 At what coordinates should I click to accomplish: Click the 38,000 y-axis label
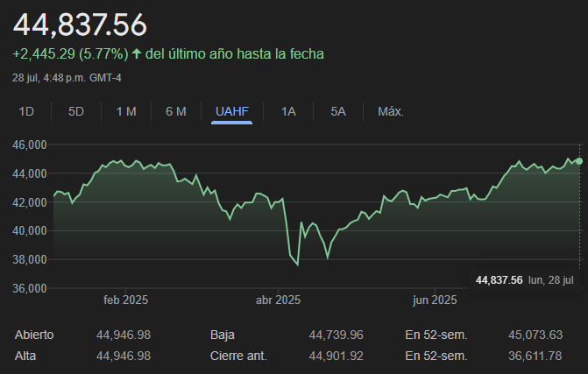tap(30, 259)
